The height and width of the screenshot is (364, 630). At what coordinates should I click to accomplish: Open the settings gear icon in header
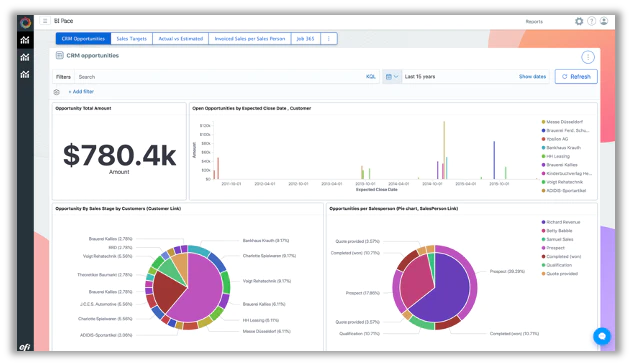pos(579,21)
